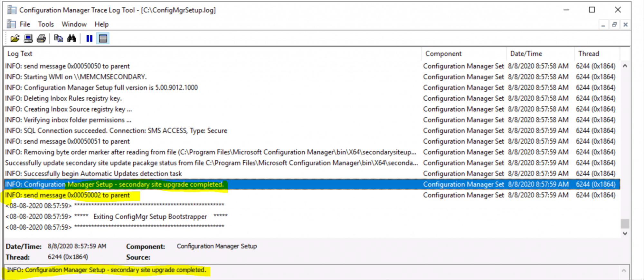
Task: Click the Open on Server toolbar icon
Action: pos(28,39)
